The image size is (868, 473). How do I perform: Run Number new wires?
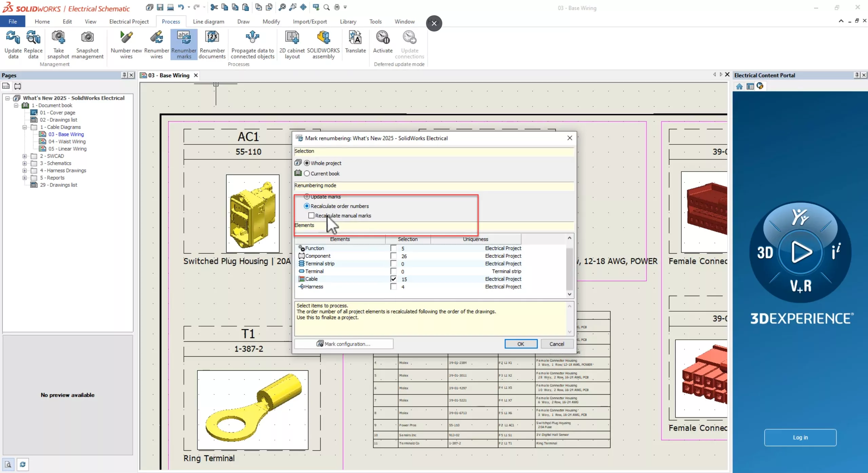click(126, 44)
